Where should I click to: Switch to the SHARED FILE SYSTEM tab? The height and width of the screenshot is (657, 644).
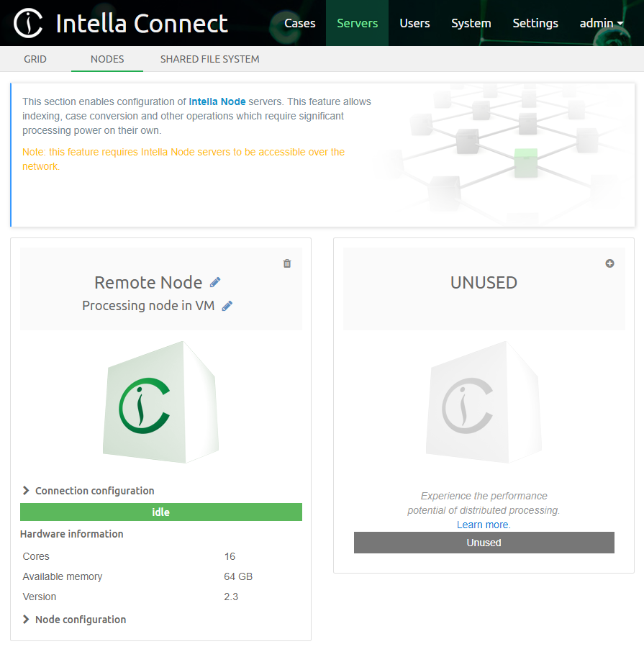(209, 59)
